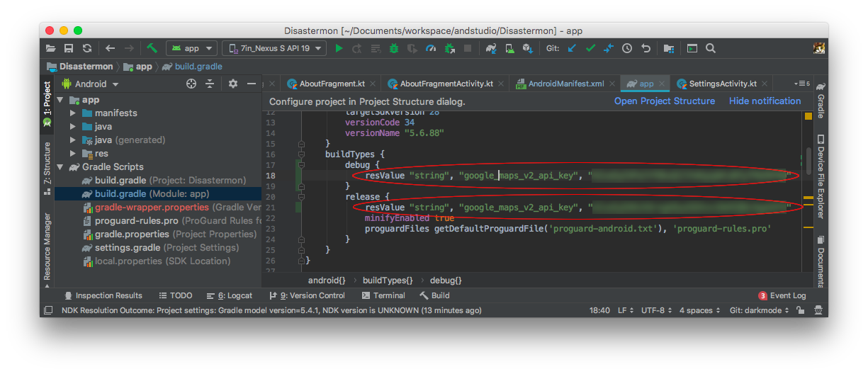Toggle the Device File Explorer side panel
This screenshot has height=374, width=868.
pyautogui.click(x=821, y=177)
